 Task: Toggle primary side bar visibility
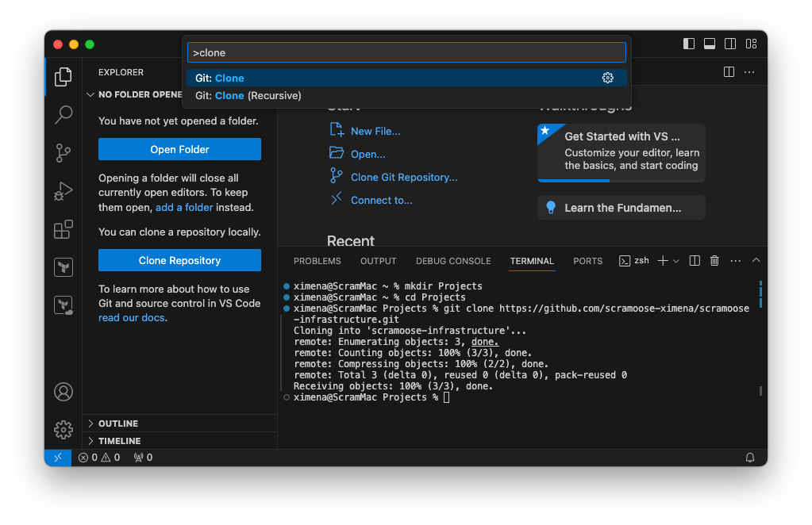pyautogui.click(x=689, y=44)
